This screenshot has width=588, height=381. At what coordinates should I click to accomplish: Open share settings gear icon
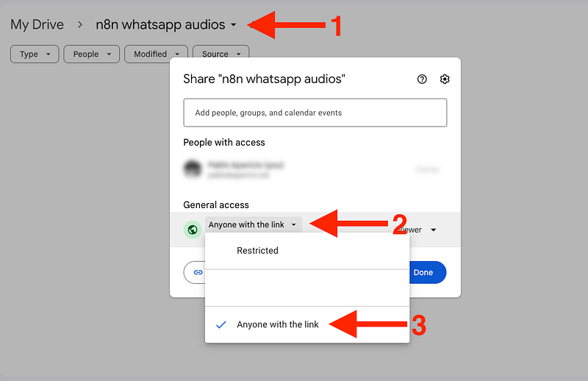444,79
